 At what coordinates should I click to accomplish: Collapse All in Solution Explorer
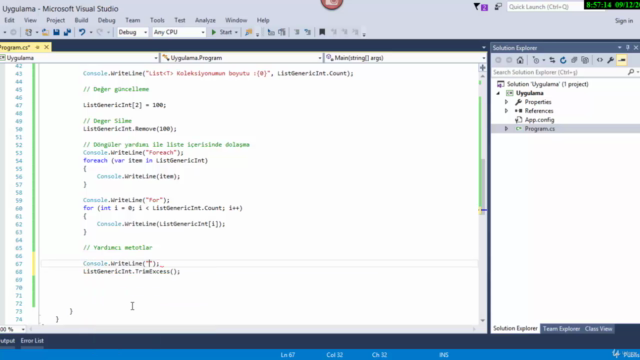[x=574, y=60]
